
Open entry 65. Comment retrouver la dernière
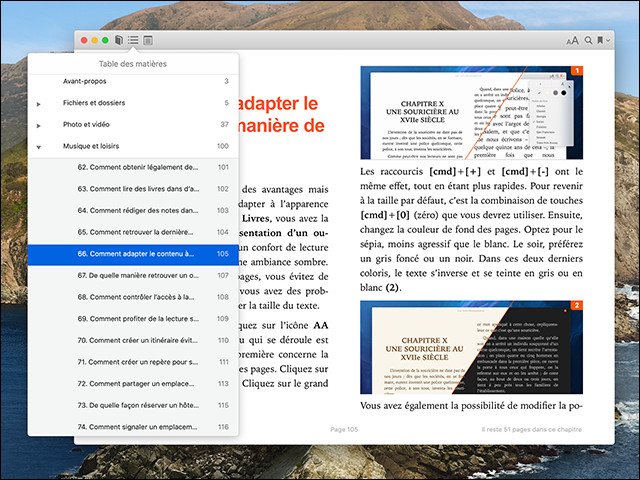[x=133, y=232]
